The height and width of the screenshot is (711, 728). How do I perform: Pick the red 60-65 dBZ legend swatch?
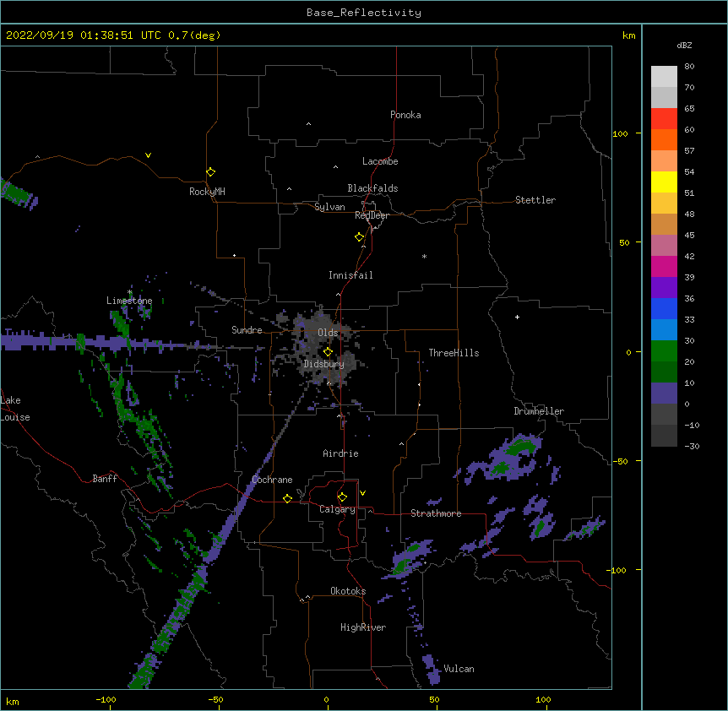pyautogui.click(x=664, y=119)
